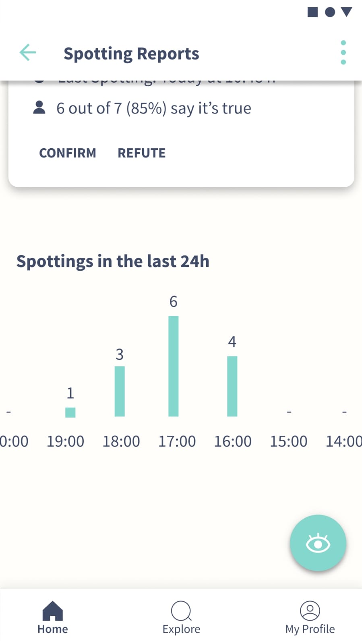Go back using the teal arrow

coord(28,52)
